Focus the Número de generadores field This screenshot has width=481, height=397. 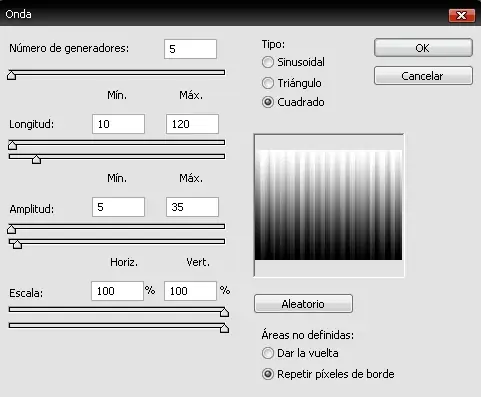[190, 49]
